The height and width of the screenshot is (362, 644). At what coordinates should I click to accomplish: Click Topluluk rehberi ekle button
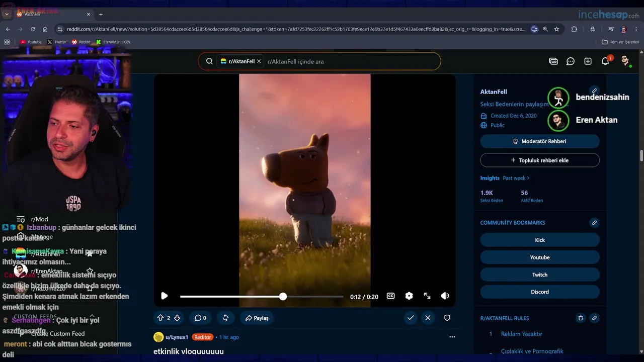(540, 160)
